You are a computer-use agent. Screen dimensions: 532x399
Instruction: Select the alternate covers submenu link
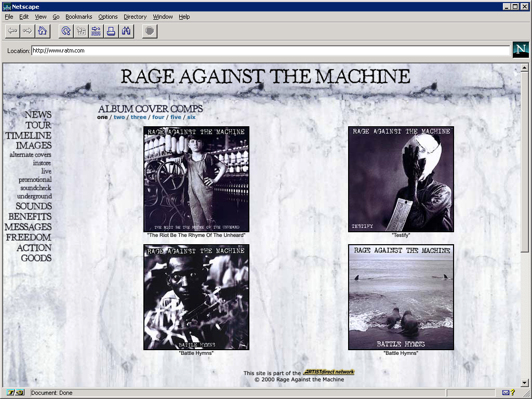point(31,155)
